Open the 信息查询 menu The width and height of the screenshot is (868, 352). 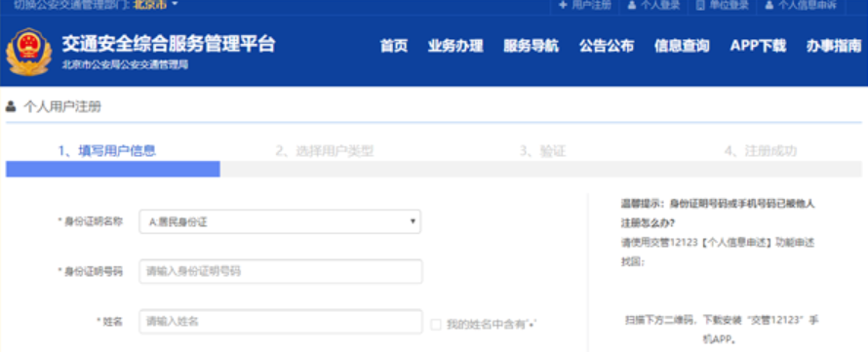[x=682, y=46]
